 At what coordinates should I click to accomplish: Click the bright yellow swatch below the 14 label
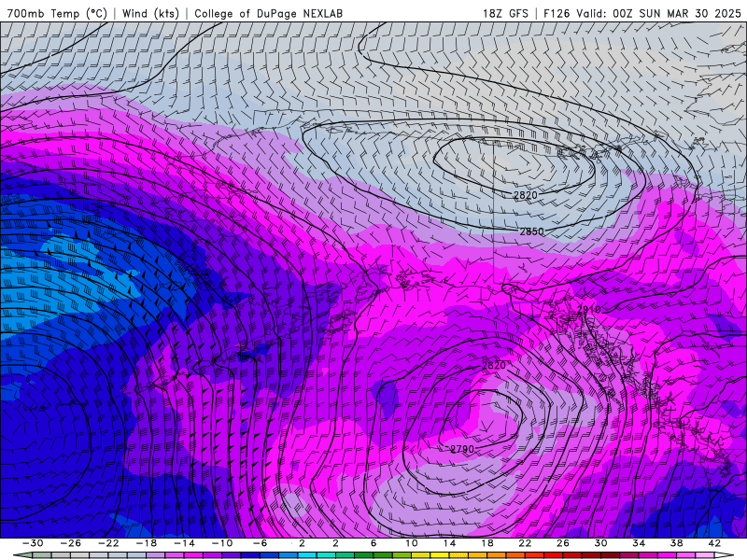tap(440, 555)
